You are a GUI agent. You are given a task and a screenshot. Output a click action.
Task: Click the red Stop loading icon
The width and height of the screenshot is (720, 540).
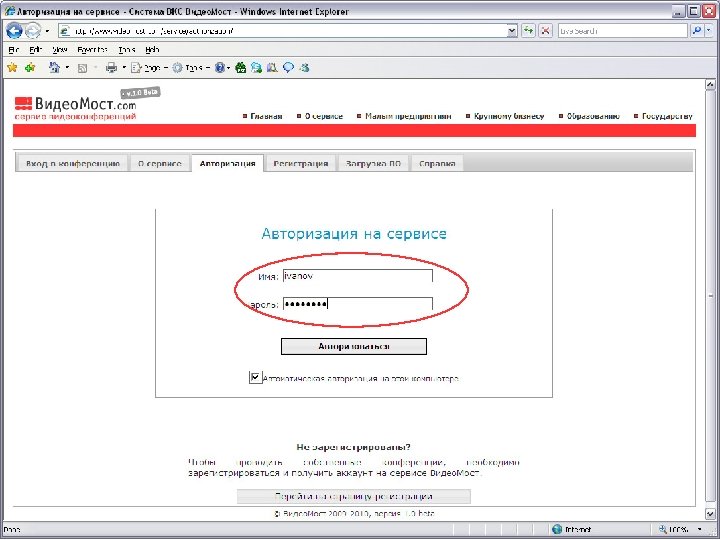coord(546,31)
